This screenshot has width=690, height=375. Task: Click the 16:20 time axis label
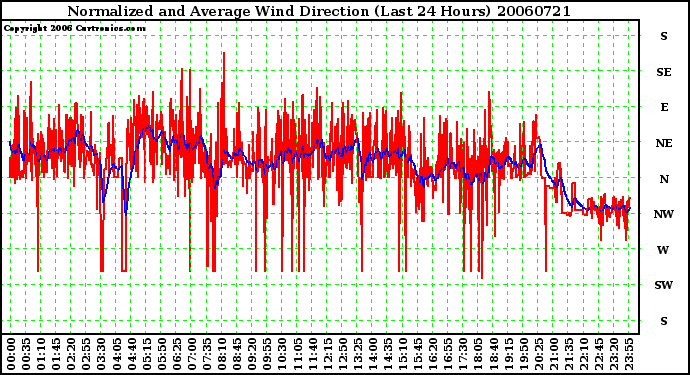coord(433,354)
